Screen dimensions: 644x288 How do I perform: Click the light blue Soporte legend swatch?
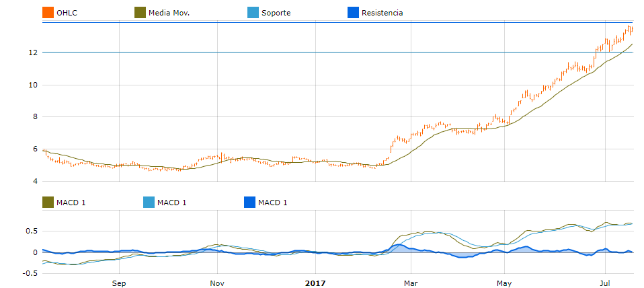(253, 13)
